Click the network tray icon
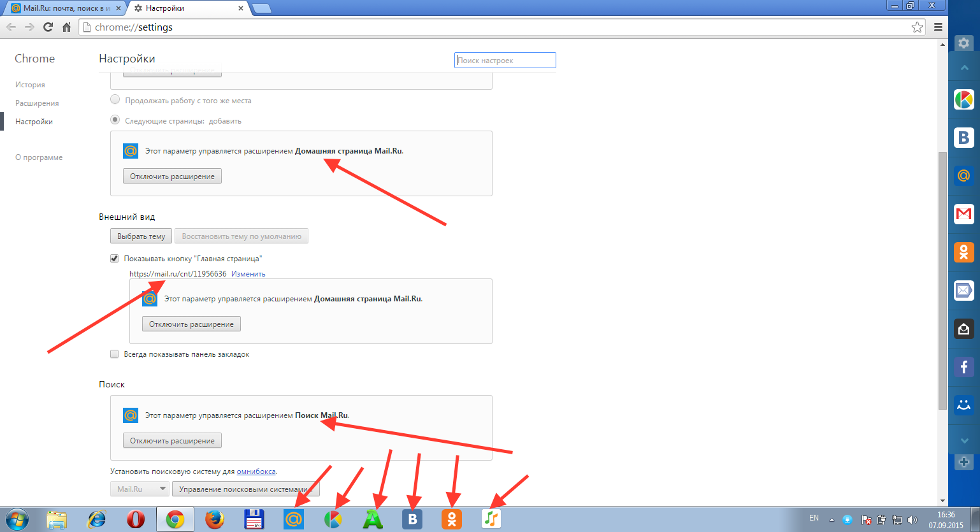The height and width of the screenshot is (532, 980). click(x=897, y=520)
